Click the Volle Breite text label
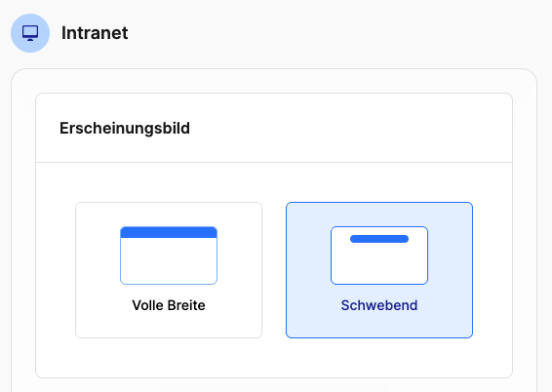Image resolution: width=552 pixels, height=392 pixels. coord(169,305)
